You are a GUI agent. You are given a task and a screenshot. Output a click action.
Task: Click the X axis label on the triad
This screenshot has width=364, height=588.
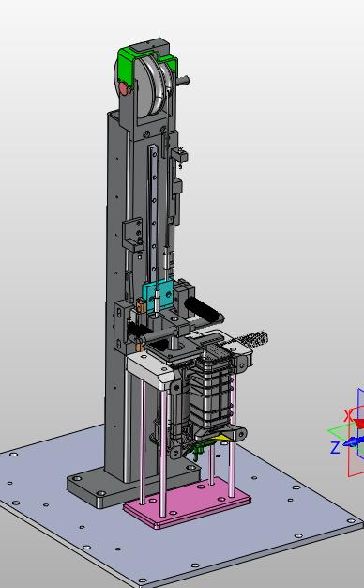348,415
